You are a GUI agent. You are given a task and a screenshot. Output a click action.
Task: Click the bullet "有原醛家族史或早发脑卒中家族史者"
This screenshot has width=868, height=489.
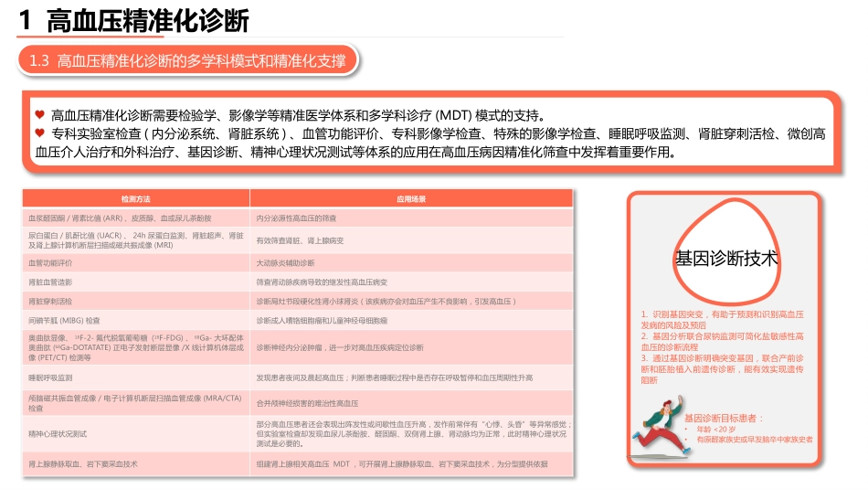(755, 439)
